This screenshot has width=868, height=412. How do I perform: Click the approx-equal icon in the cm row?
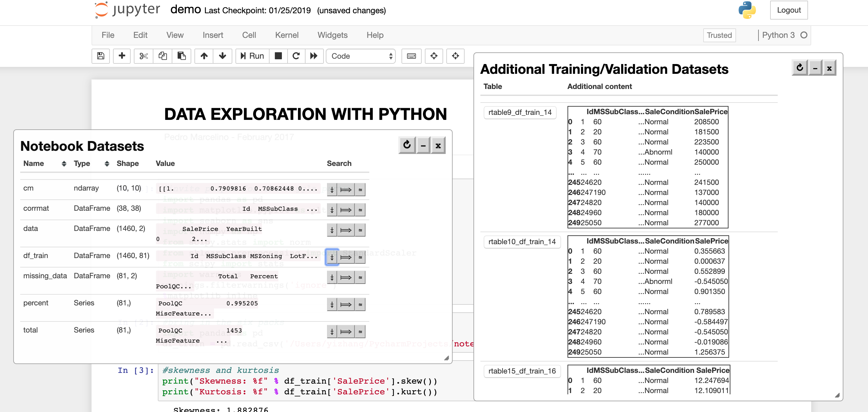coord(360,190)
